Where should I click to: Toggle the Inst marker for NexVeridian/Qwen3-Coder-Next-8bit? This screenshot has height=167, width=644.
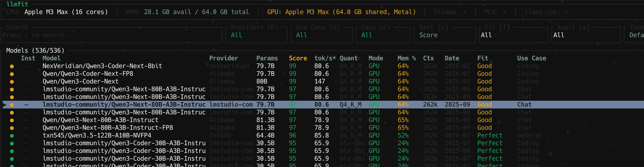click(26, 66)
